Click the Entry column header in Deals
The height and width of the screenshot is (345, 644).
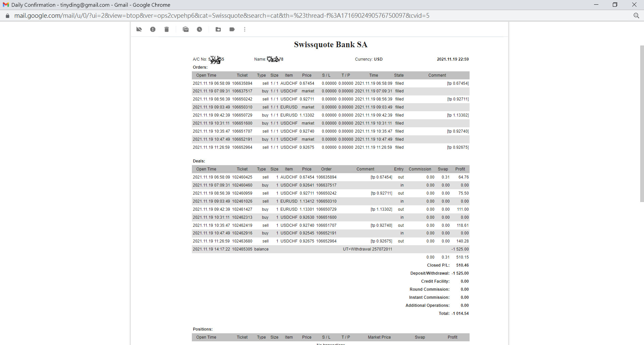(399, 169)
